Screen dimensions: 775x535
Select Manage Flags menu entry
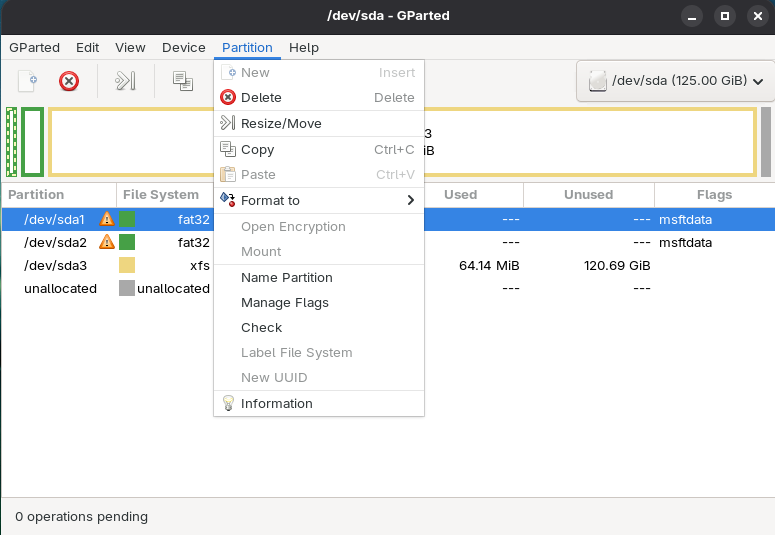tap(284, 303)
